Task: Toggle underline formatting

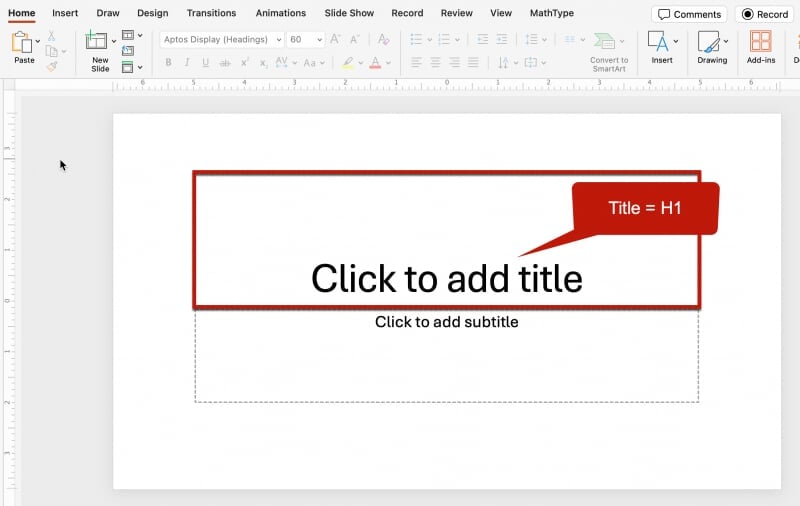Action: point(206,63)
